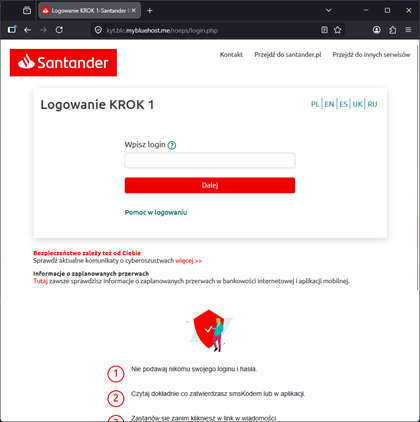Open a new tab with plus button
Viewport: 420px width, 422px height.
(150, 11)
